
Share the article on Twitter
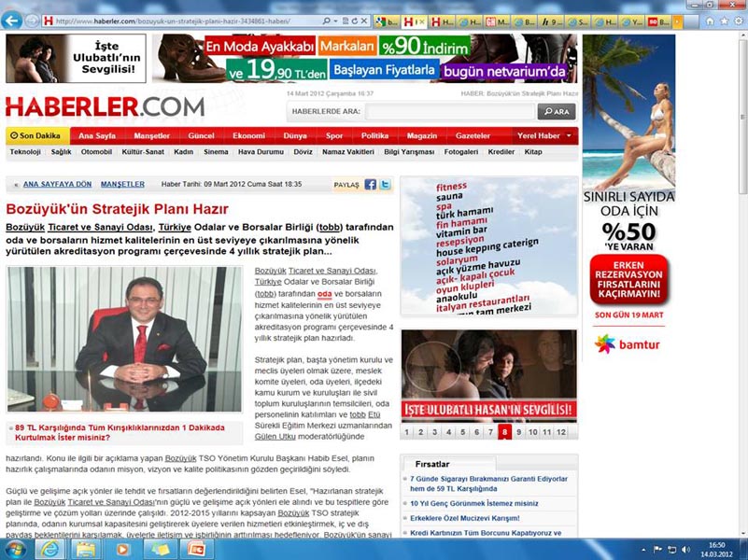click(x=386, y=185)
